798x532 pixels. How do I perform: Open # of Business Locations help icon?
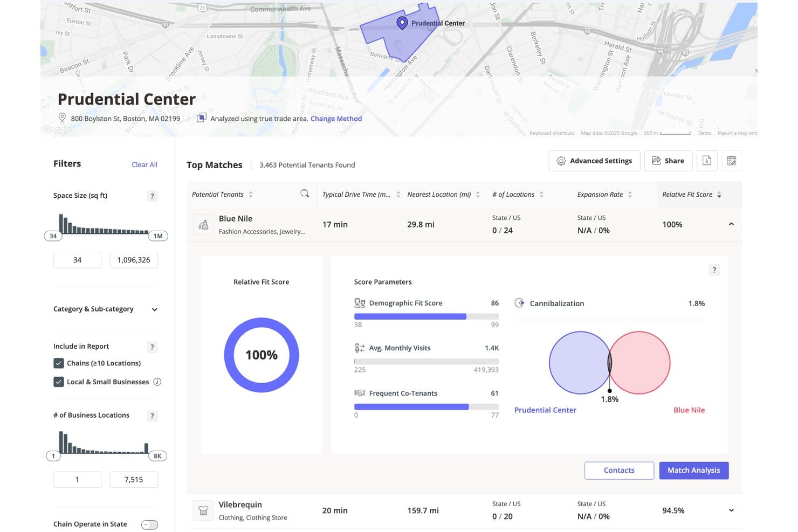[152, 416]
